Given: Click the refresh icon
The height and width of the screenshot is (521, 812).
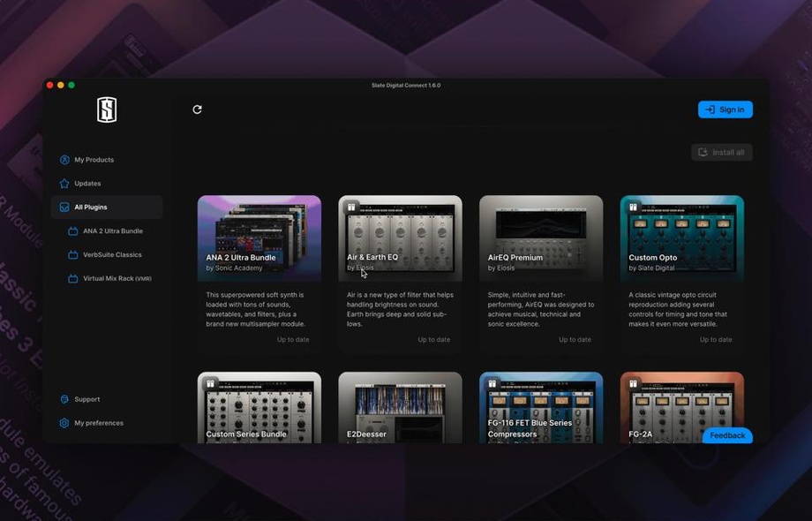Looking at the screenshot, I should pyautogui.click(x=197, y=109).
